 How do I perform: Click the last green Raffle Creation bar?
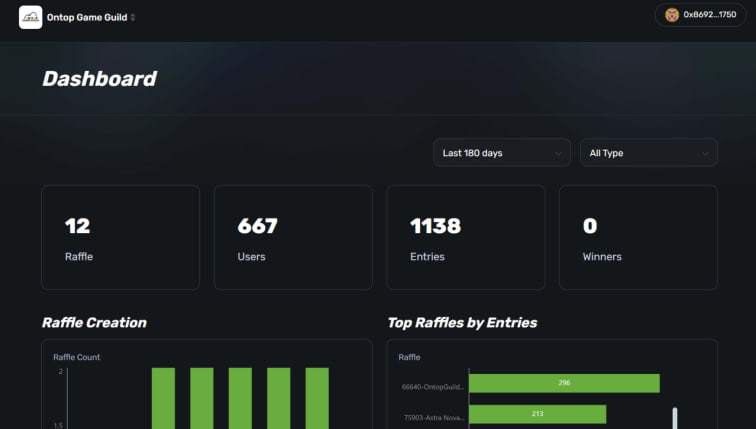click(x=317, y=398)
